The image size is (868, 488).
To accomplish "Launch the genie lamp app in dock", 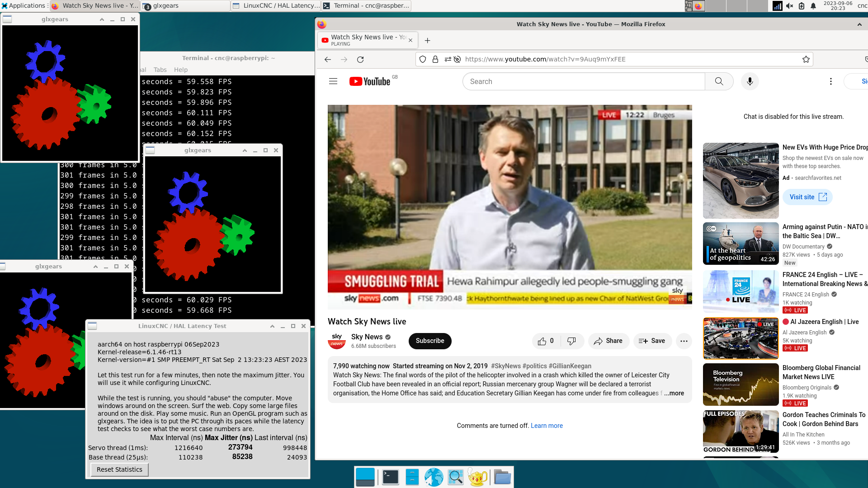I will click(477, 477).
